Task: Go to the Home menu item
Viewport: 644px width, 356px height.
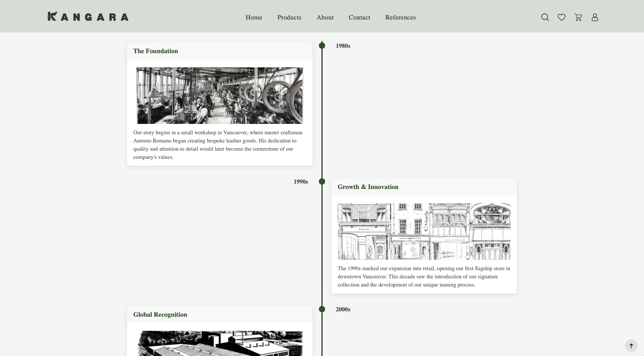Action: coord(254,17)
